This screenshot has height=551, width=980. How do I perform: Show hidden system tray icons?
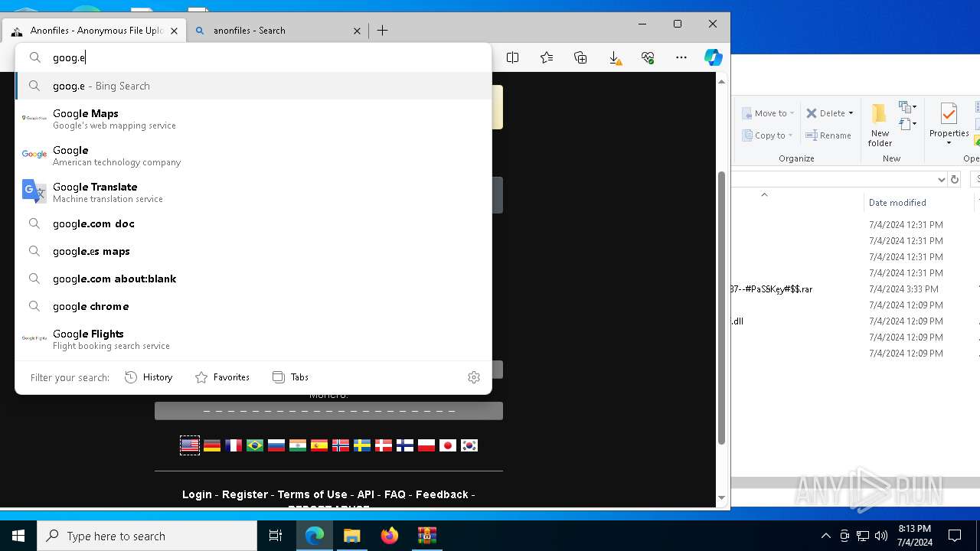(825, 536)
